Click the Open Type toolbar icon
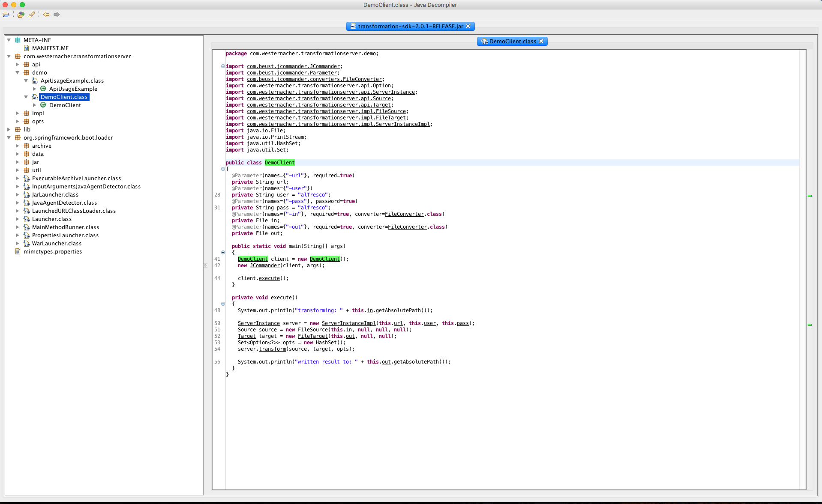Screen dimensions: 822x504 coord(21,15)
